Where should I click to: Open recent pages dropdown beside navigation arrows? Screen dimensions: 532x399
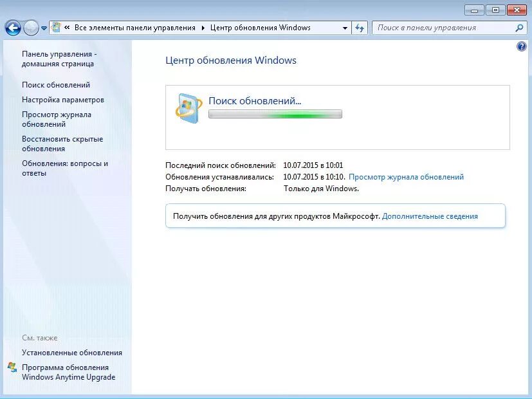(x=44, y=28)
